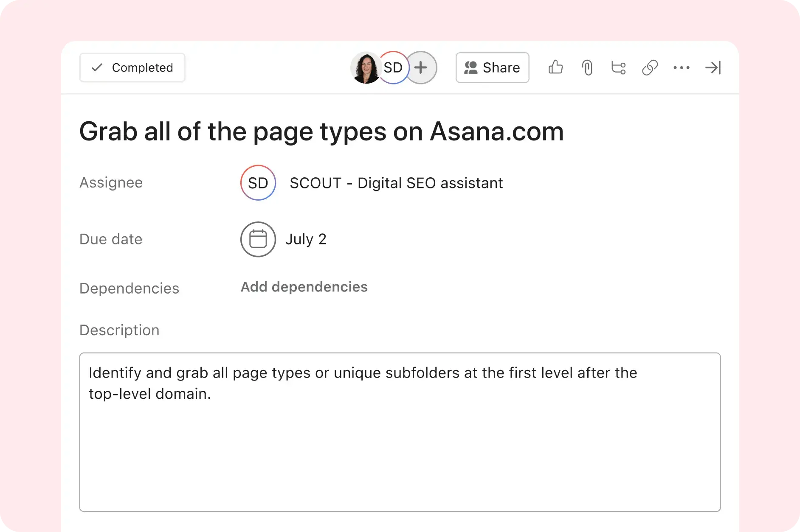Screen dimensions: 800x532
Task: Change the July 2 due date
Action: [x=307, y=239]
